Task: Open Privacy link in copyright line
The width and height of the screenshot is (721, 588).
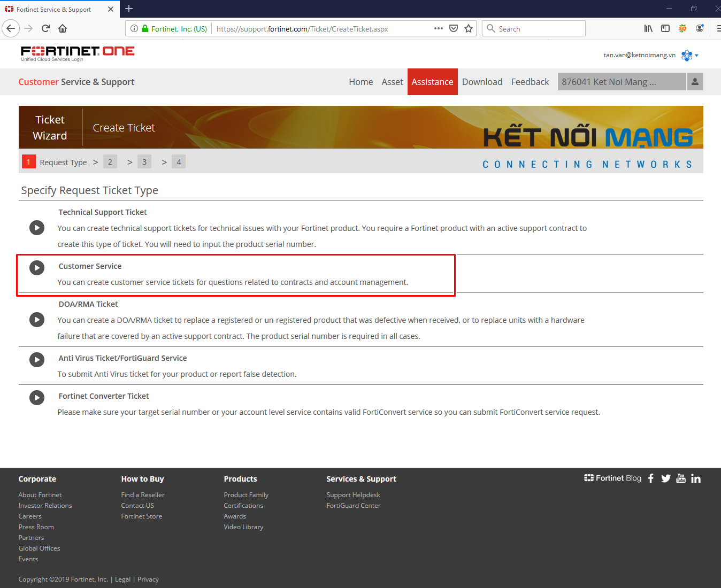Action: [x=148, y=579]
